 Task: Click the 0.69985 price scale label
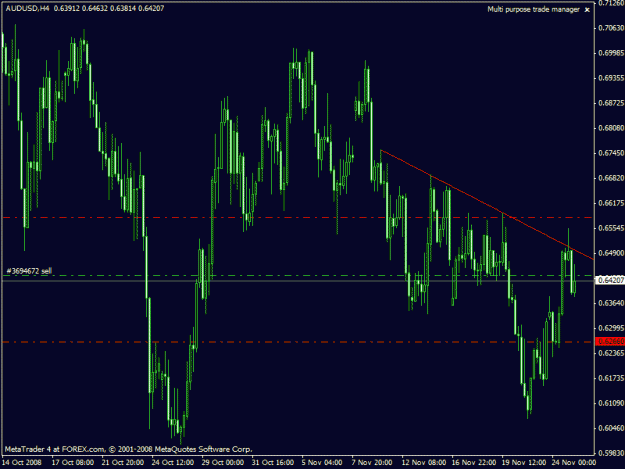coord(611,53)
